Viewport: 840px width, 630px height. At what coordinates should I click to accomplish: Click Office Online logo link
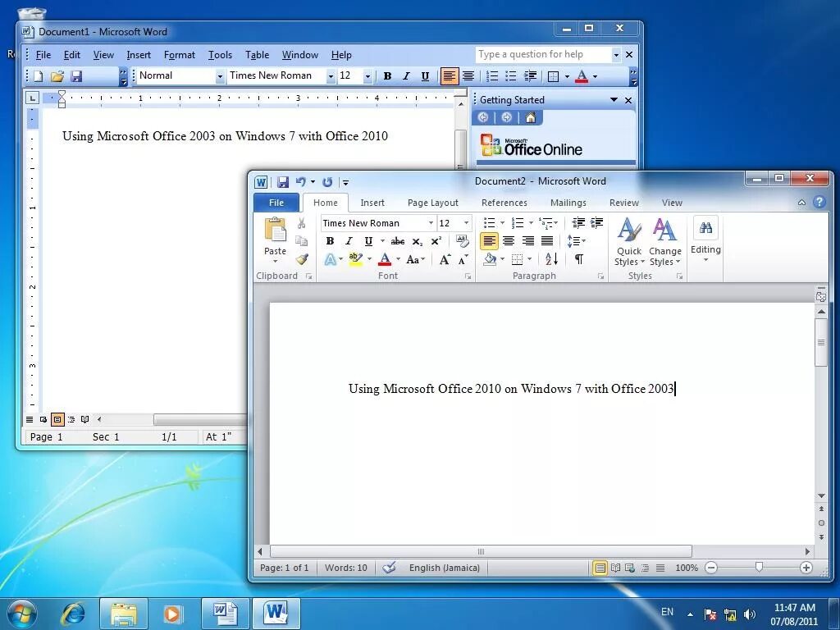(x=531, y=145)
